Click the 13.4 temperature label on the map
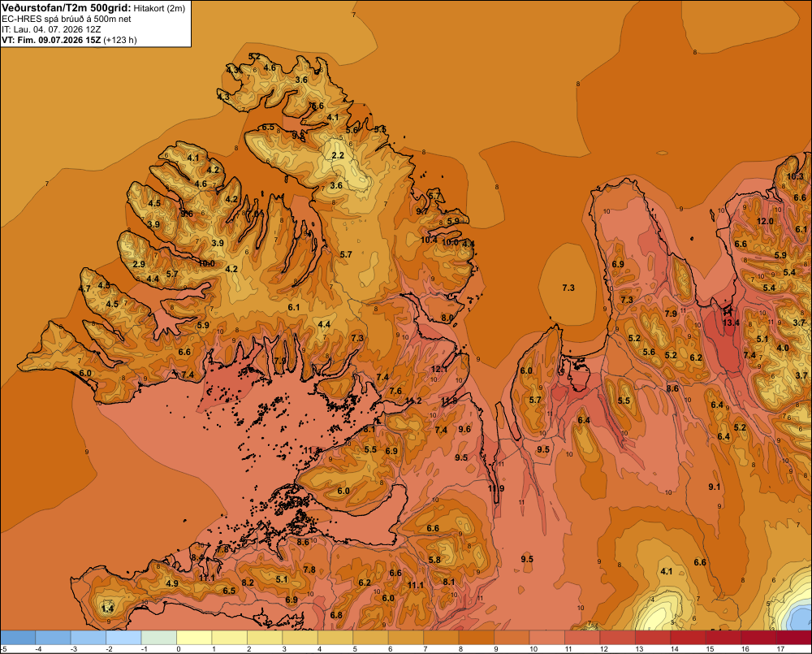This screenshot has height=654, width=812. click(x=731, y=323)
